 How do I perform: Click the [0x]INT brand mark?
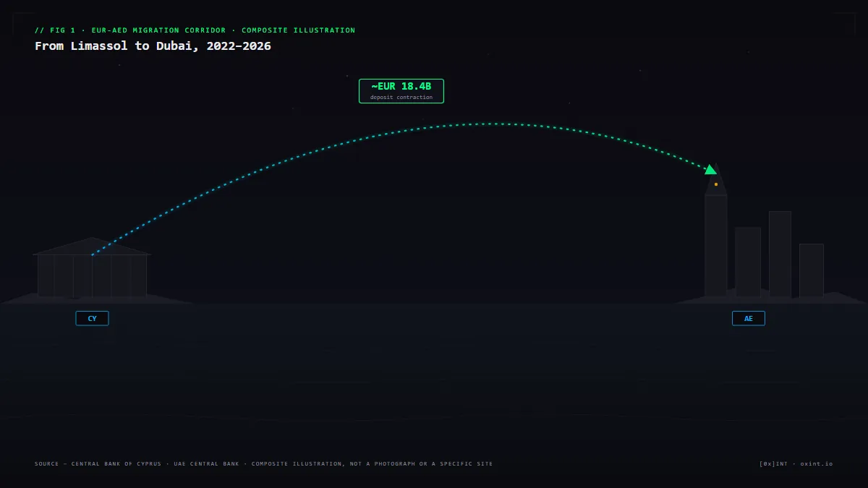click(x=774, y=463)
